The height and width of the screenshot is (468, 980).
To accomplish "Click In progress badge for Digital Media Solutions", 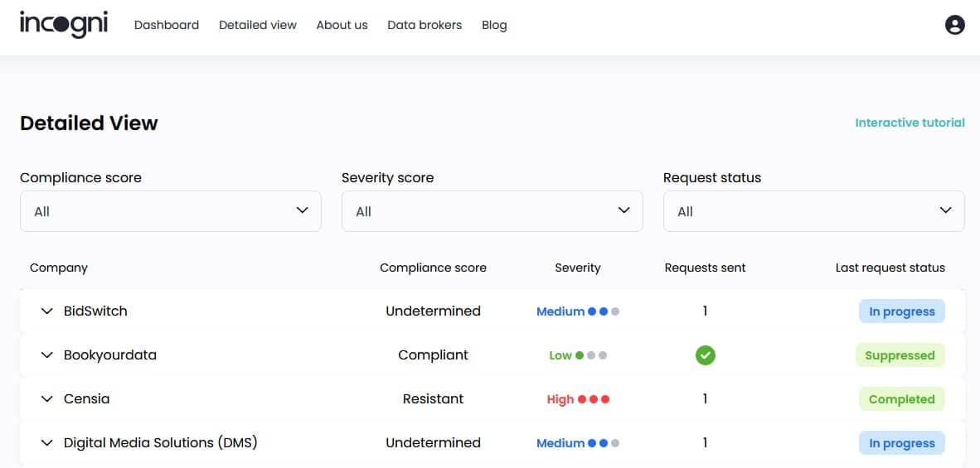I will point(902,444).
